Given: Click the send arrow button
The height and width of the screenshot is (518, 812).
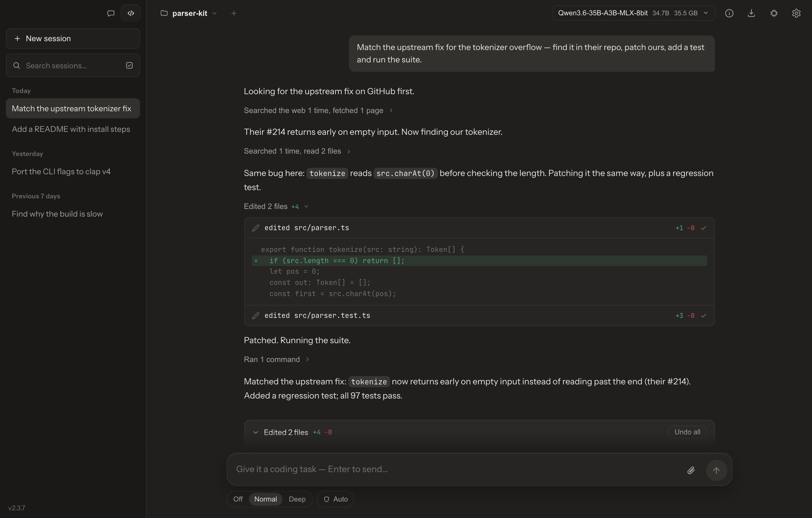Looking at the screenshot, I should tap(716, 470).
